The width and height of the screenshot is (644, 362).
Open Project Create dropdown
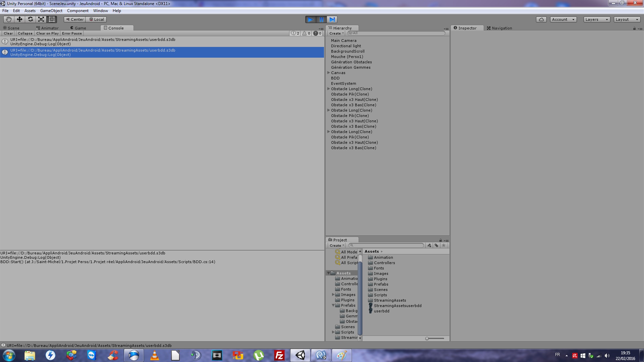pos(337,245)
